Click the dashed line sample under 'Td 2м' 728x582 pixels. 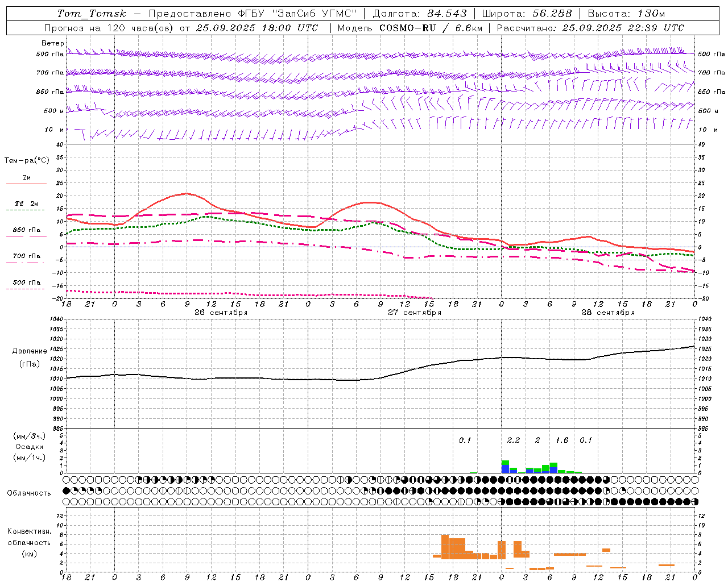pos(26,210)
